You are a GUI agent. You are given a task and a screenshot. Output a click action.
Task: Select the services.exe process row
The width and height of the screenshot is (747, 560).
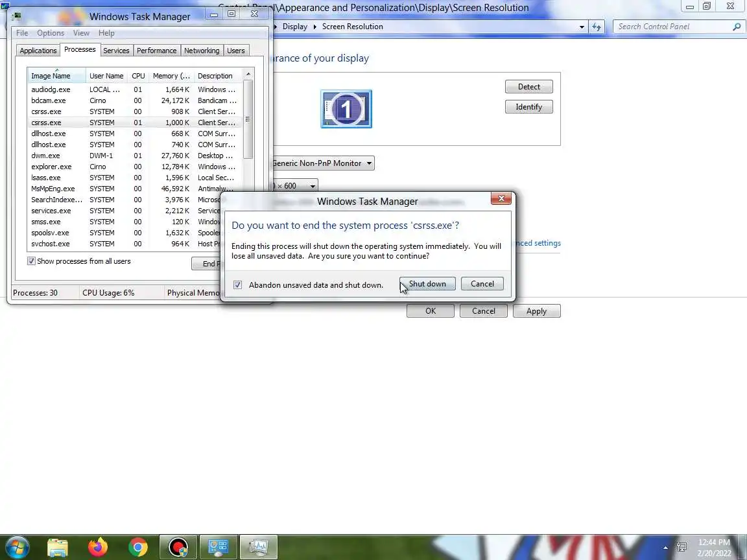point(124,211)
